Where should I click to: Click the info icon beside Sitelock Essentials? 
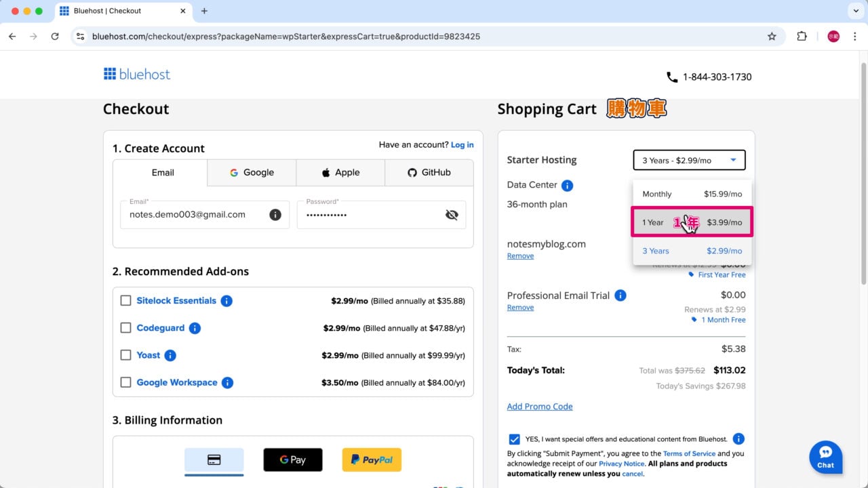pos(226,301)
